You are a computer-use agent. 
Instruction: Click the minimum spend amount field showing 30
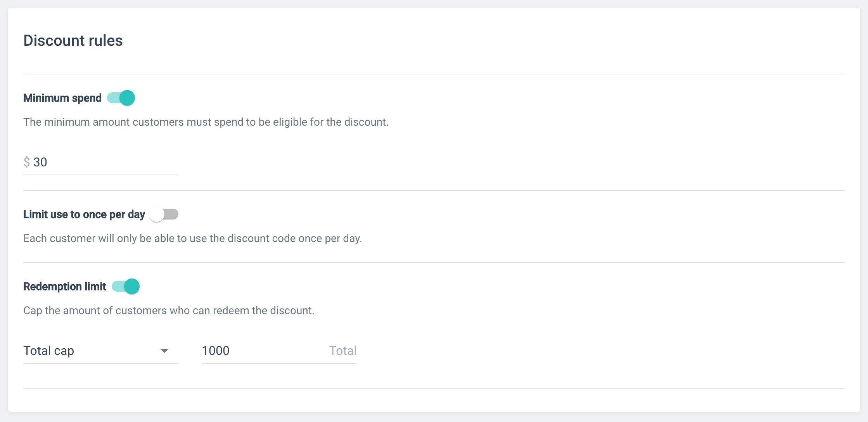coord(40,162)
